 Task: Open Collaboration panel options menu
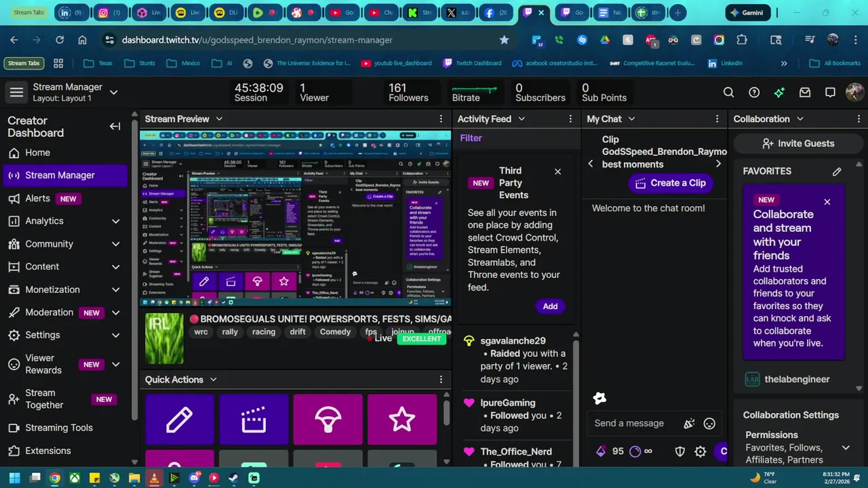tap(859, 119)
